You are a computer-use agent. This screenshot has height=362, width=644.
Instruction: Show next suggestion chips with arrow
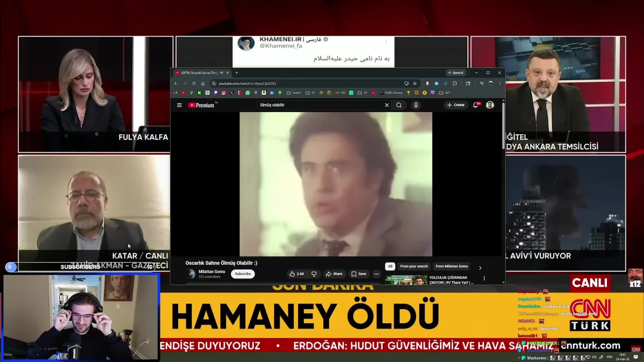(x=480, y=267)
